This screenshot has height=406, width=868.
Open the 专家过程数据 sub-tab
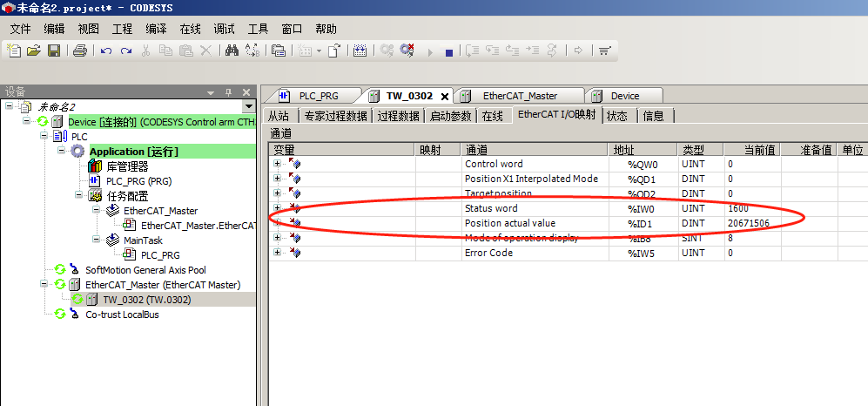click(335, 116)
